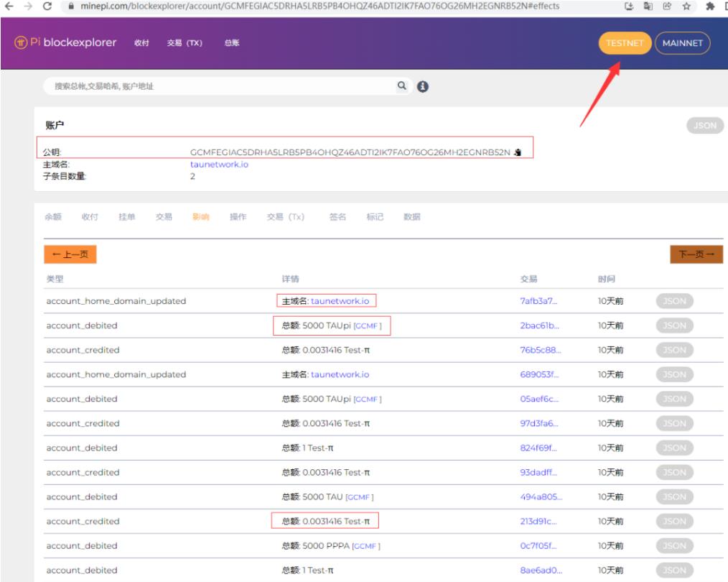The height and width of the screenshot is (582, 728).
Task: Select the 余额 tab
Action: point(53,216)
